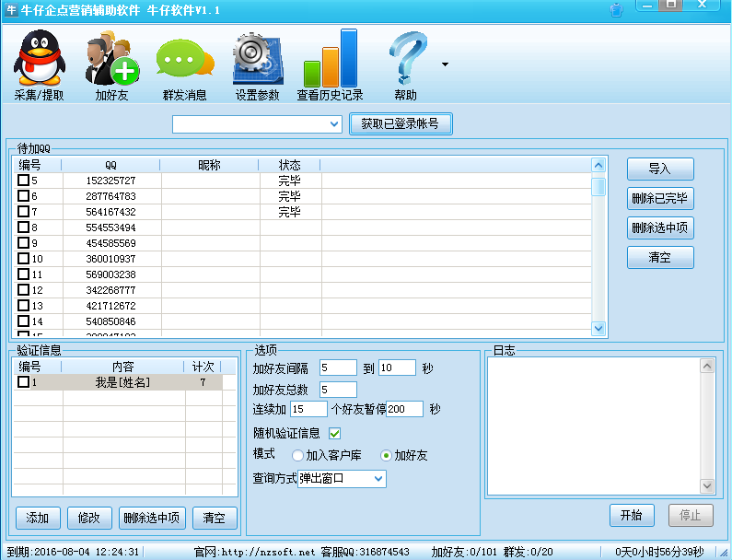Click 清空 under verification messages
The image size is (732, 560).
215,518
